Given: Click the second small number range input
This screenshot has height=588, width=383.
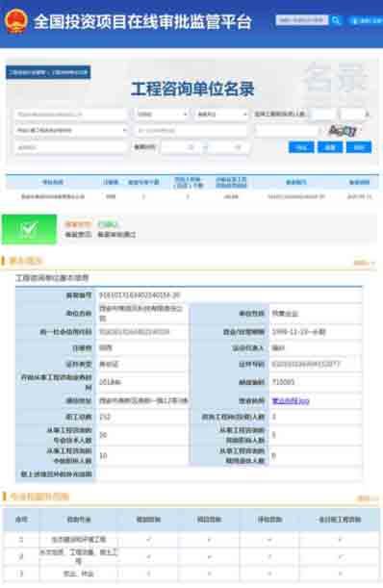Looking at the screenshot, I should tap(352, 114).
